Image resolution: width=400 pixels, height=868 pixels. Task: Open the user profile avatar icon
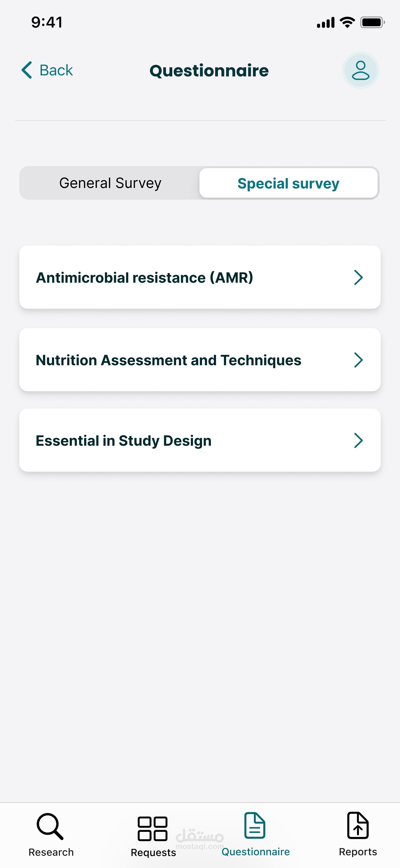[360, 70]
